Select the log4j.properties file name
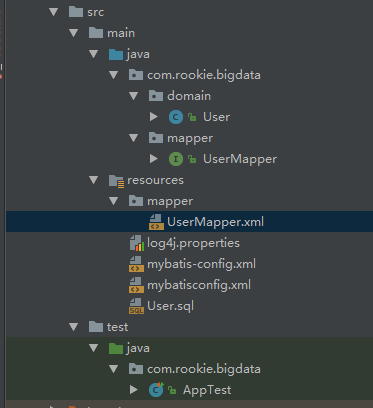The image size is (373, 408). pyautogui.click(x=193, y=243)
